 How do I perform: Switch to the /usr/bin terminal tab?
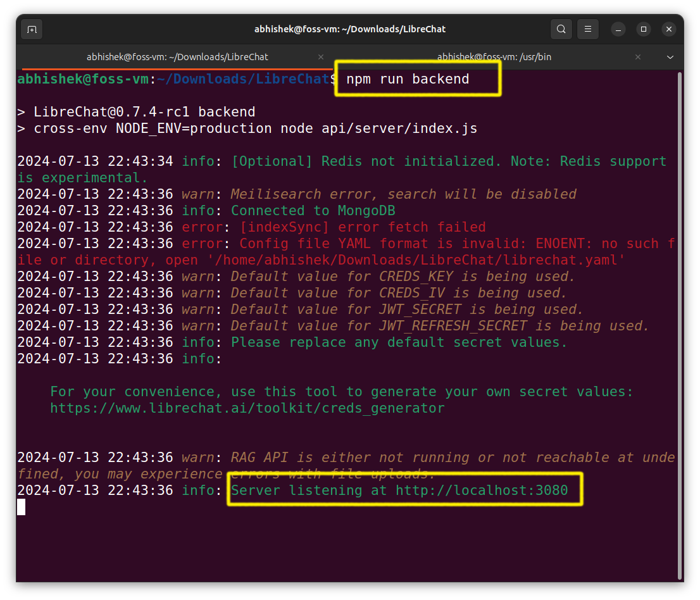(494, 57)
